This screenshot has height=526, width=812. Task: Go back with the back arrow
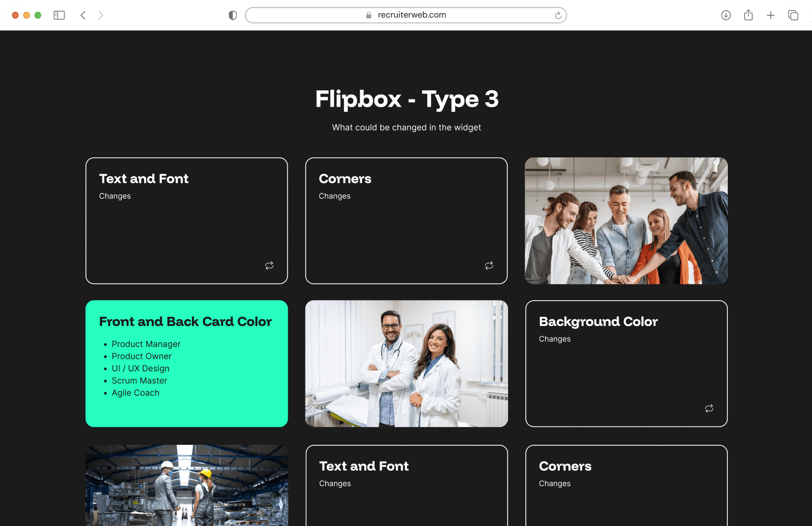click(x=83, y=15)
